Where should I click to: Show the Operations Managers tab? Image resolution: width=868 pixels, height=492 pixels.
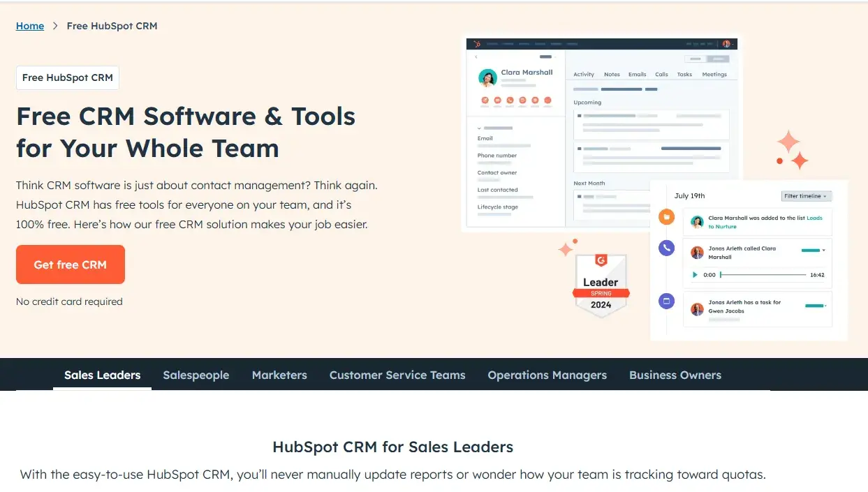[x=547, y=375]
